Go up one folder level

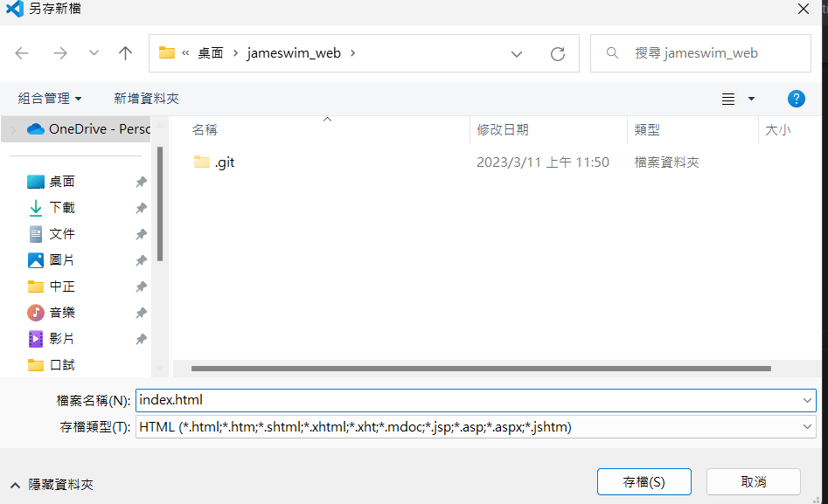124,53
